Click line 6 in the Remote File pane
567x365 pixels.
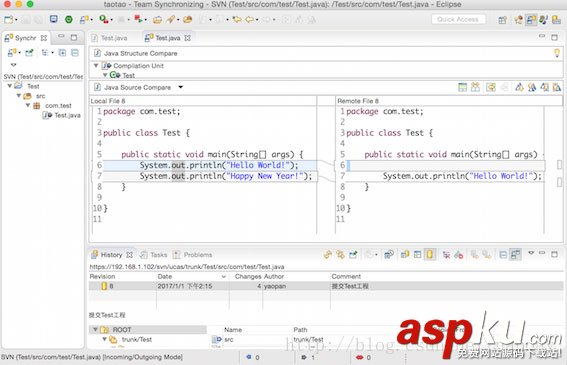pyautogui.click(x=445, y=165)
